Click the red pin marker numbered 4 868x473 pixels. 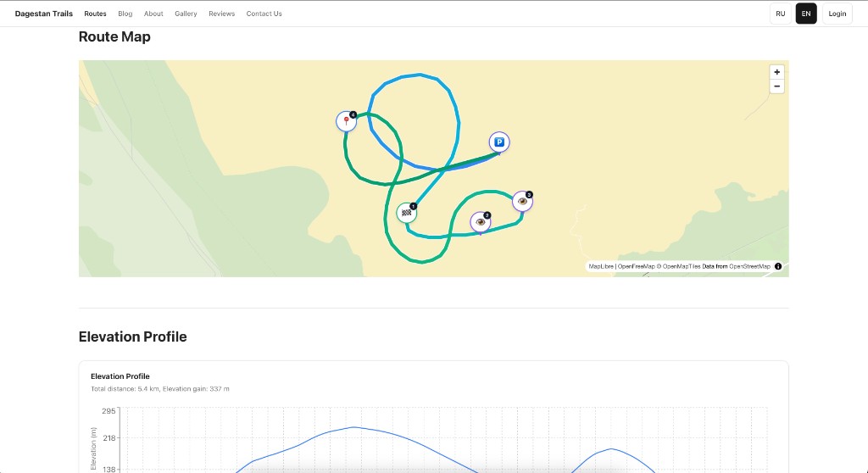(346, 121)
